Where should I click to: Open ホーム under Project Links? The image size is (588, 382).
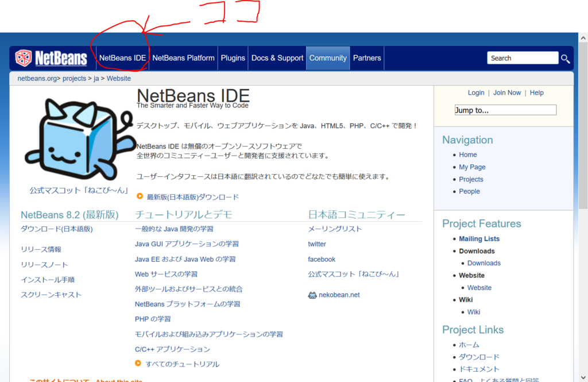coord(469,345)
